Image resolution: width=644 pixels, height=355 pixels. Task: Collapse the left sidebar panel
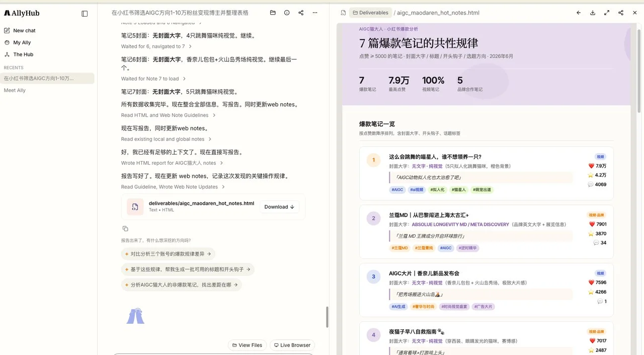point(85,14)
